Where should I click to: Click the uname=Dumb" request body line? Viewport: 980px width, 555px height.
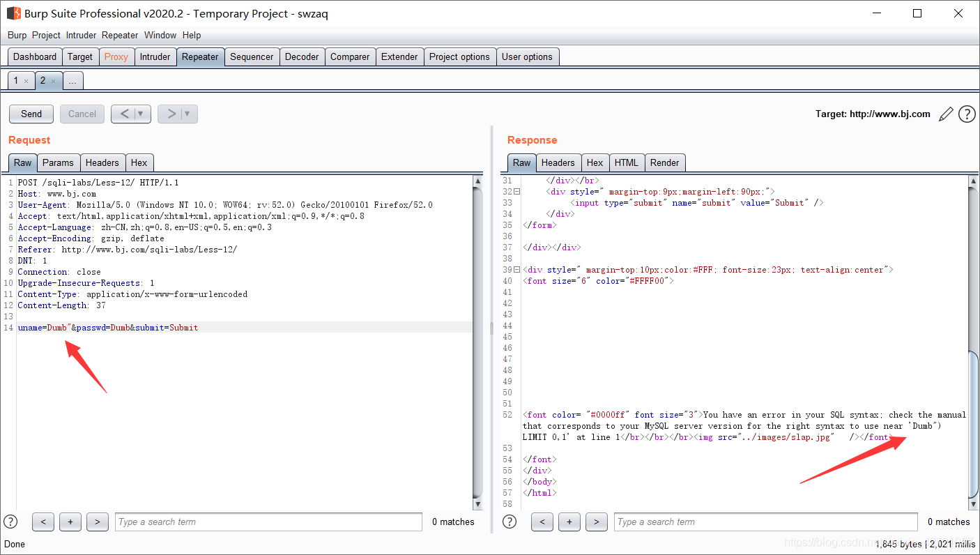(x=108, y=327)
